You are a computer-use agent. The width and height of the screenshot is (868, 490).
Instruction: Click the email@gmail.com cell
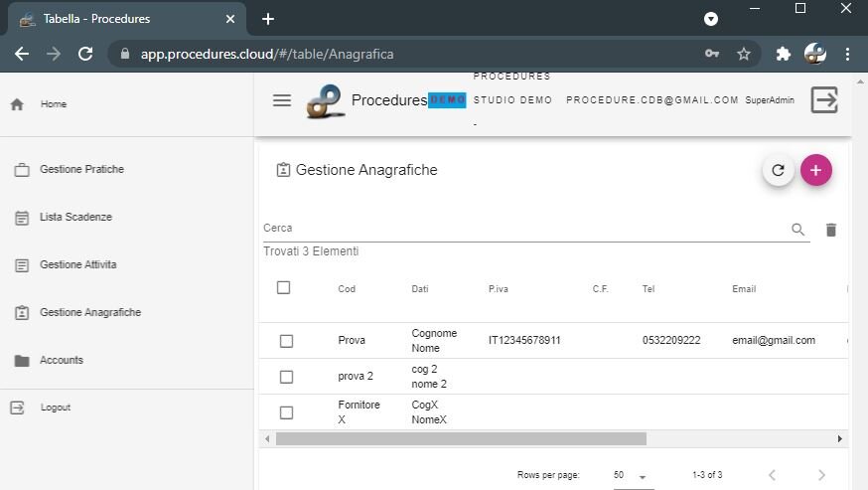774,340
